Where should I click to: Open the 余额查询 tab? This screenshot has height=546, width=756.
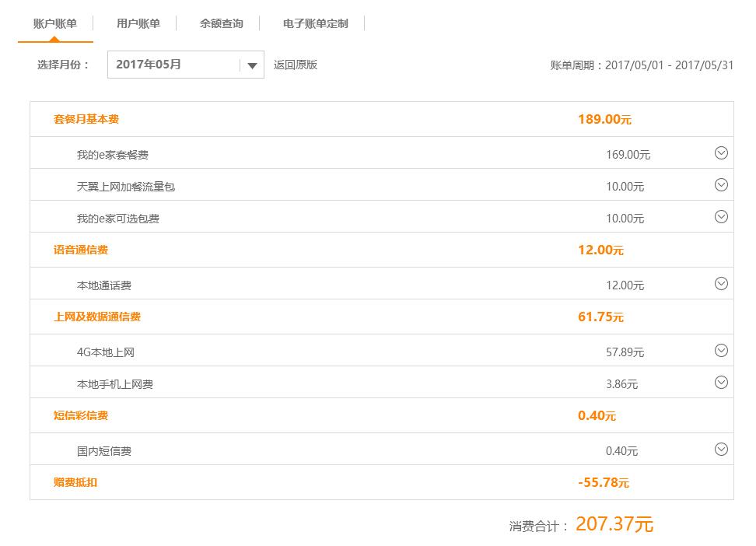point(222,23)
